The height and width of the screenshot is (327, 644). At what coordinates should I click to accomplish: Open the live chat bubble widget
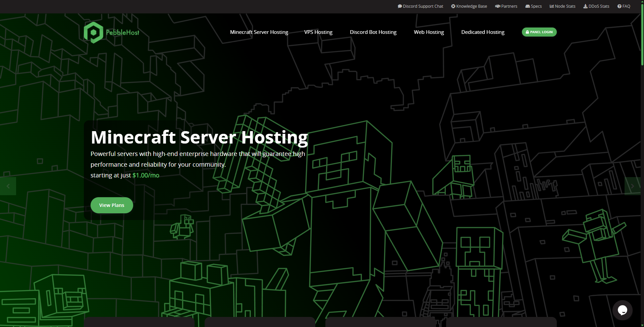pyautogui.click(x=623, y=310)
